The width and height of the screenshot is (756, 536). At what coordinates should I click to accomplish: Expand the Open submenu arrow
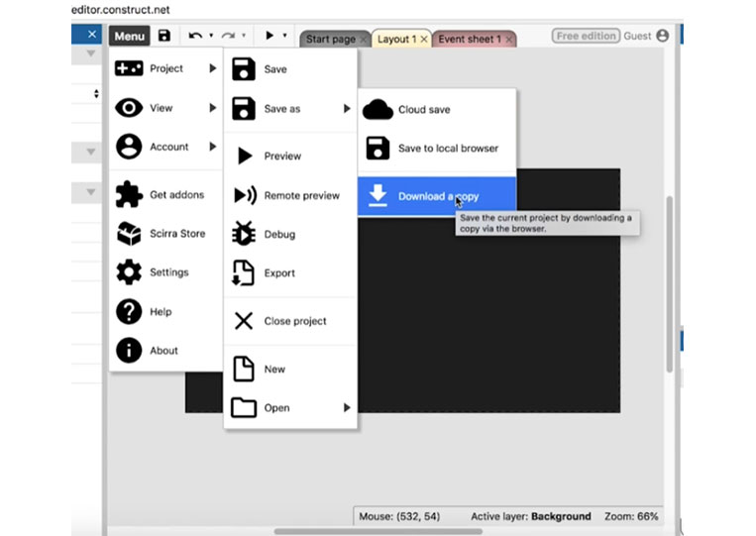click(347, 408)
